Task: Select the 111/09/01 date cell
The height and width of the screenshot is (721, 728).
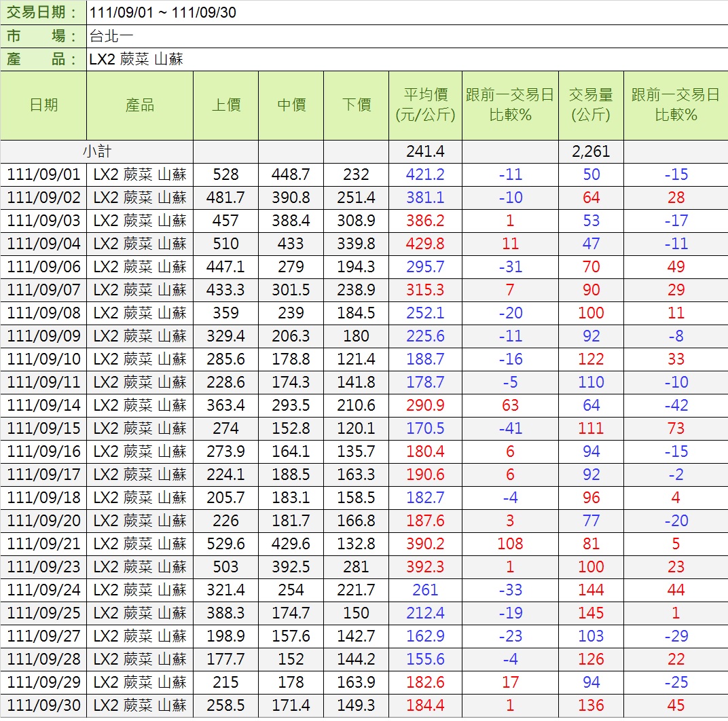Action: 43,174
